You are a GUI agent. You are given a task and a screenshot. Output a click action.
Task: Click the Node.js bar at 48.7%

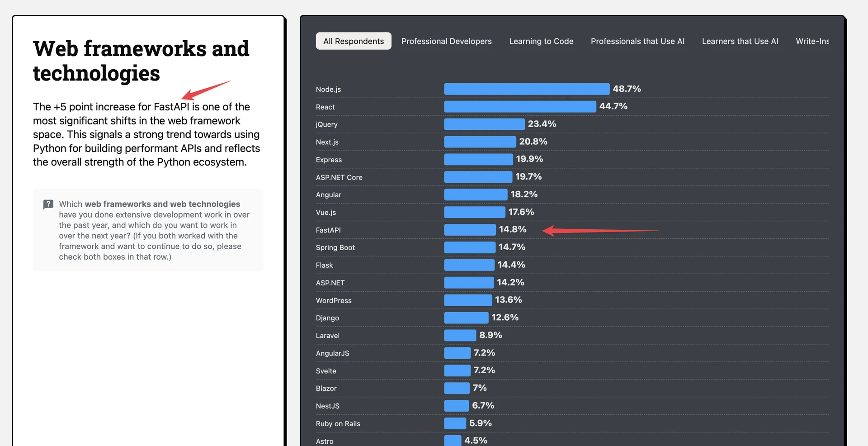527,89
